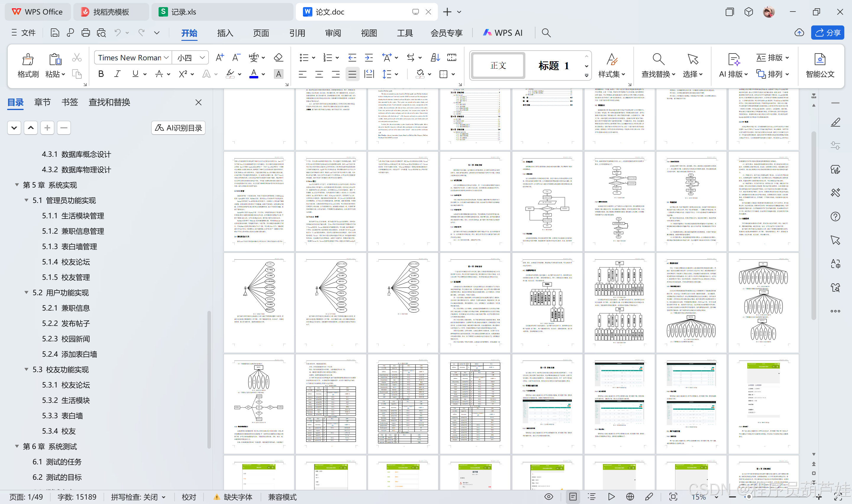Click the Print Preview icon
This screenshot has width=852, height=504.
[101, 33]
